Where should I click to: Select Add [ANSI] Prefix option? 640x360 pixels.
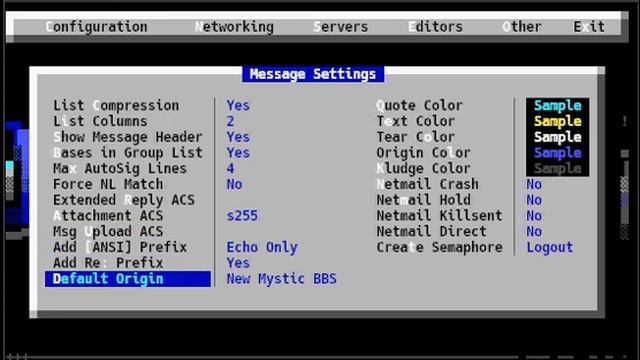120,247
